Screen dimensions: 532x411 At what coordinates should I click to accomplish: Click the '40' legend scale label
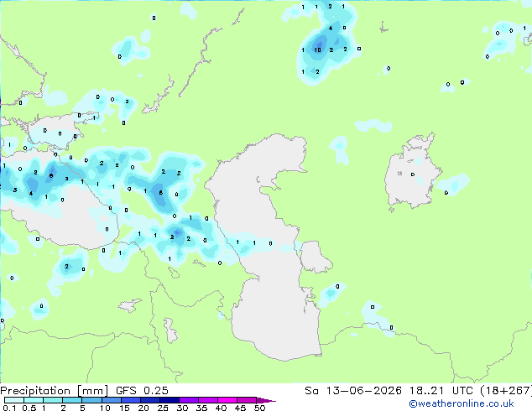click(x=221, y=408)
